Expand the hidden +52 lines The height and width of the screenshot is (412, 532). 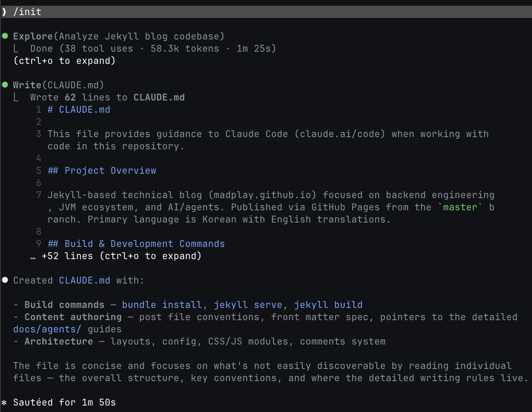point(121,256)
